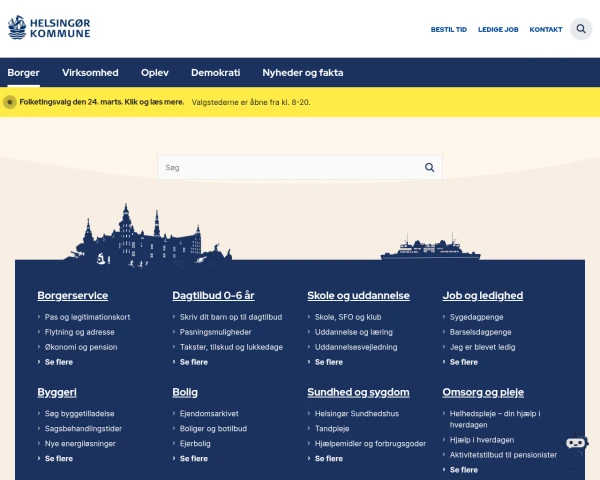The width and height of the screenshot is (600, 480).
Task: Open the Skole og uddannelse heading
Action: [x=359, y=296]
